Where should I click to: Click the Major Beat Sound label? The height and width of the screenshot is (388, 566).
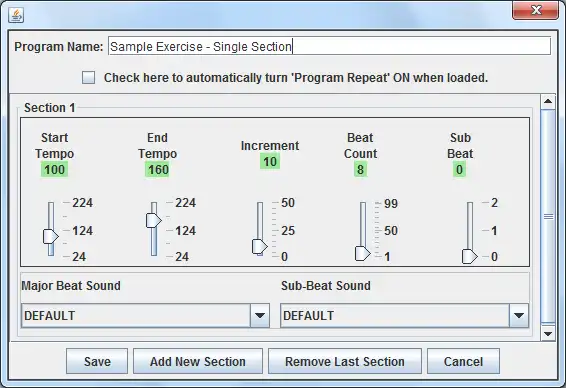[71, 286]
